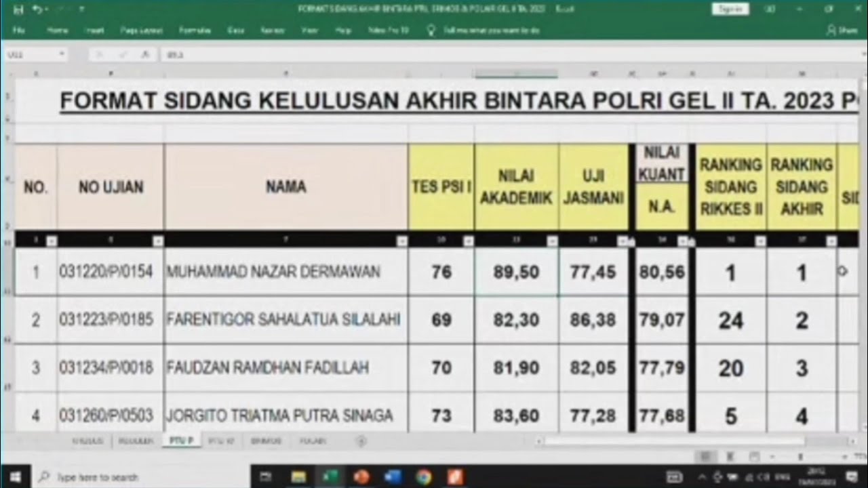Open the File menu
Viewport: 868px width, 488px height.
point(18,30)
